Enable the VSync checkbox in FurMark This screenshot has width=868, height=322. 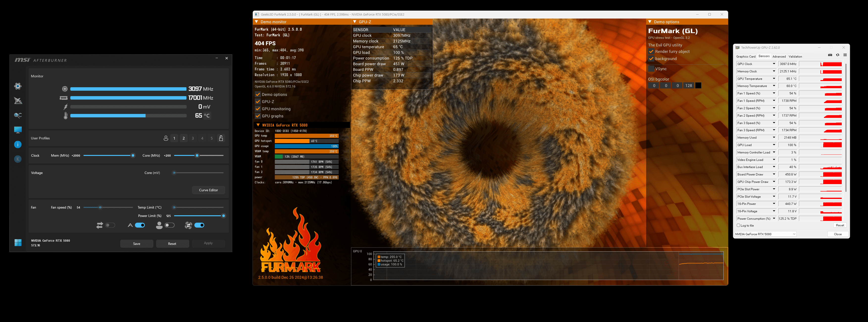651,69
